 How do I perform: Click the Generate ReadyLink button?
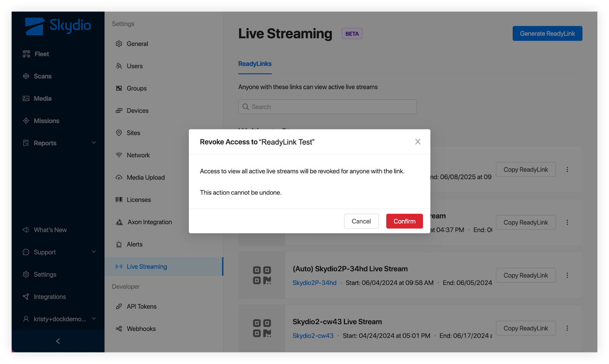(547, 33)
